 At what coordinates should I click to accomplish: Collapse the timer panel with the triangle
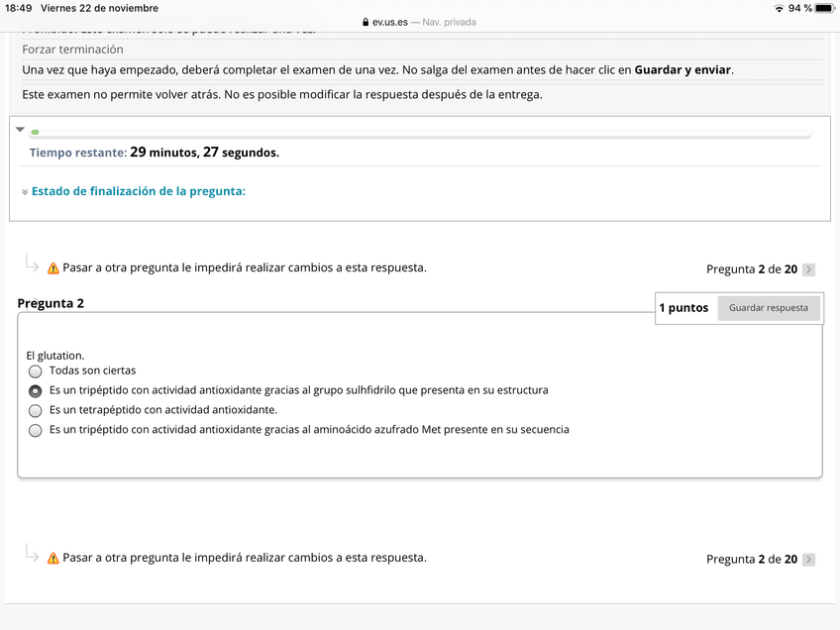click(20, 130)
